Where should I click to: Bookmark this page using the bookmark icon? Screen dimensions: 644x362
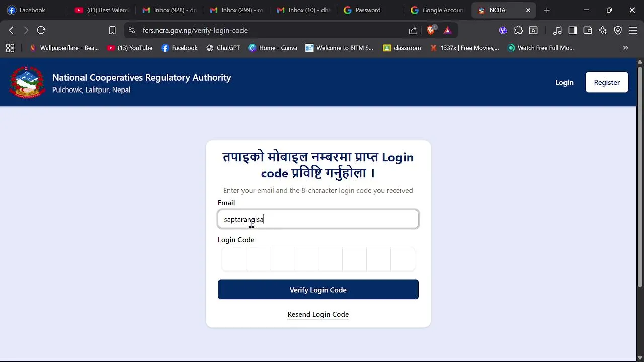(112, 30)
